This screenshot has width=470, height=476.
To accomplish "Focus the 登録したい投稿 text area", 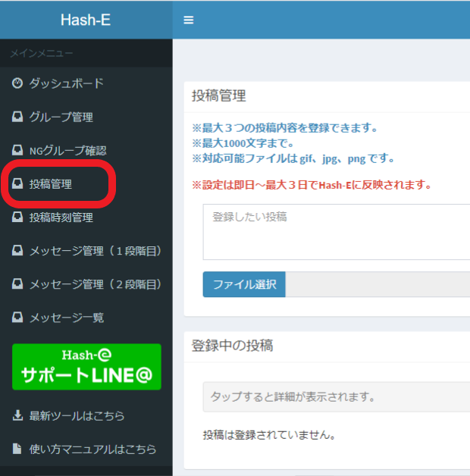I will 337,232.
